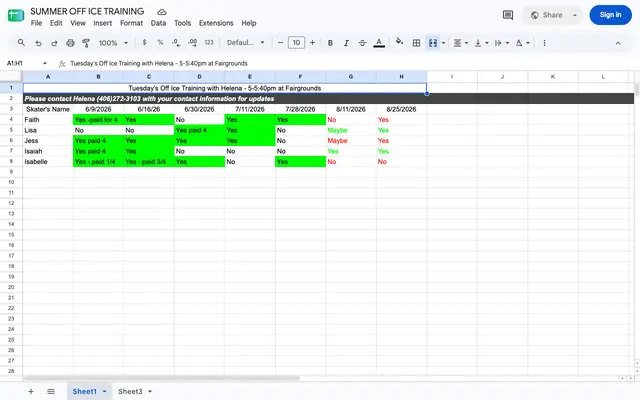Click the formula bar text
Image resolution: width=640 pixels, height=400 pixels.
[159, 63]
